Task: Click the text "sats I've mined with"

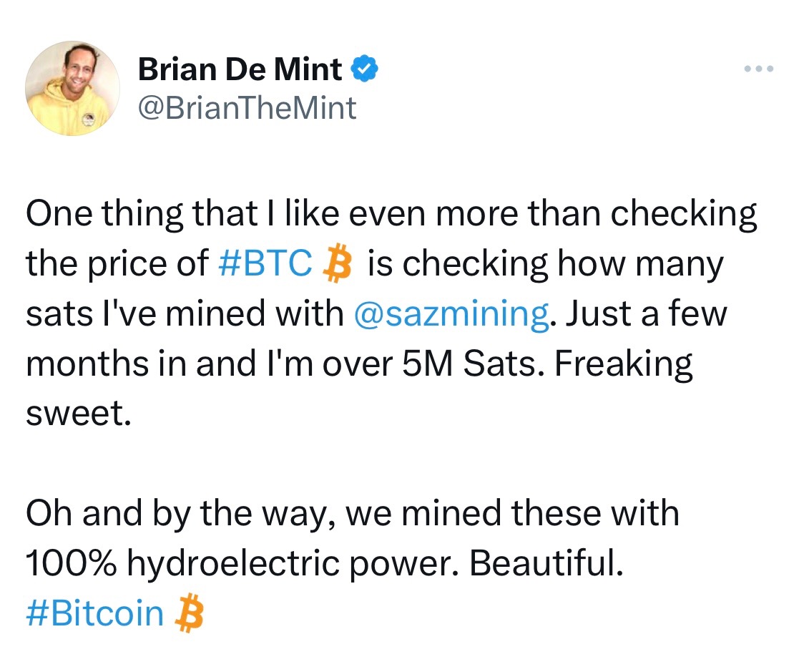Action: coord(185,315)
